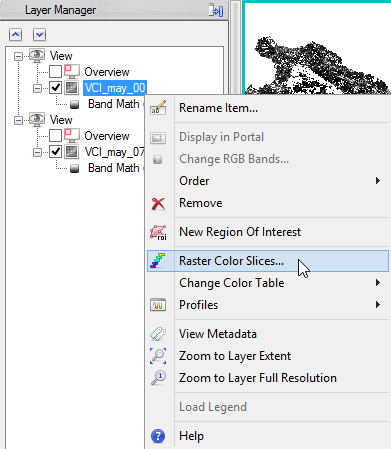Select the second Band Math tree item
Viewport: 391px width, 449px height.
113,168
